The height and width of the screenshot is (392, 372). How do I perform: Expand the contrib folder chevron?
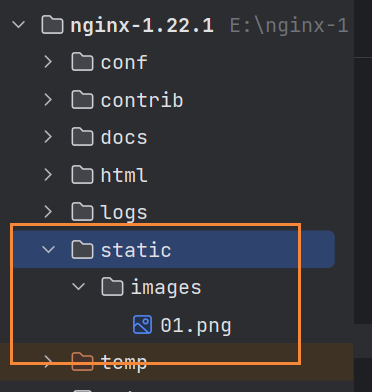click(48, 100)
